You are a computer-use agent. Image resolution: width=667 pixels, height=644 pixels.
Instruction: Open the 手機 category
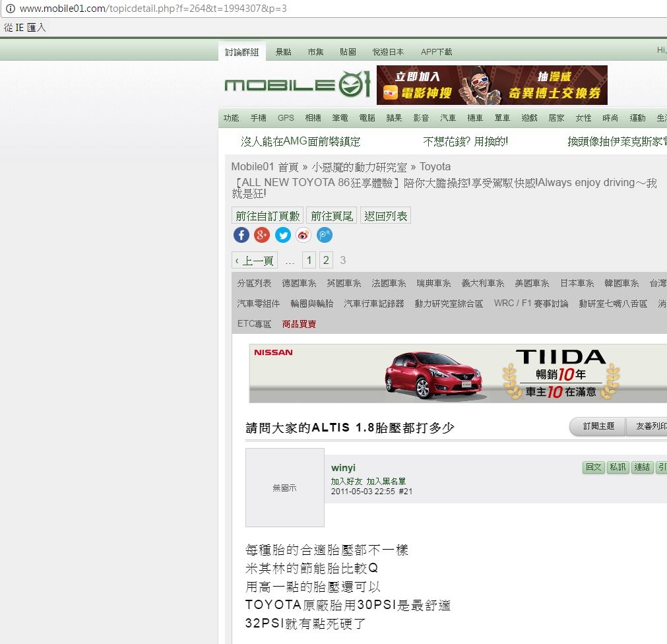(258, 118)
